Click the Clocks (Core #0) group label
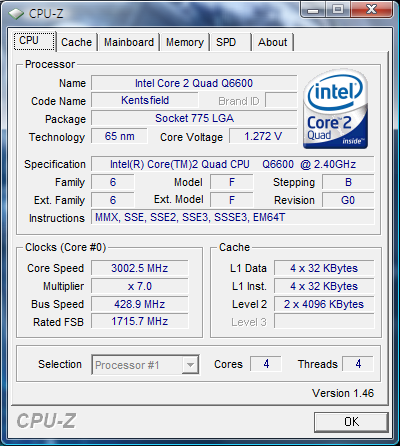The height and width of the screenshot is (446, 400). (x=65, y=247)
